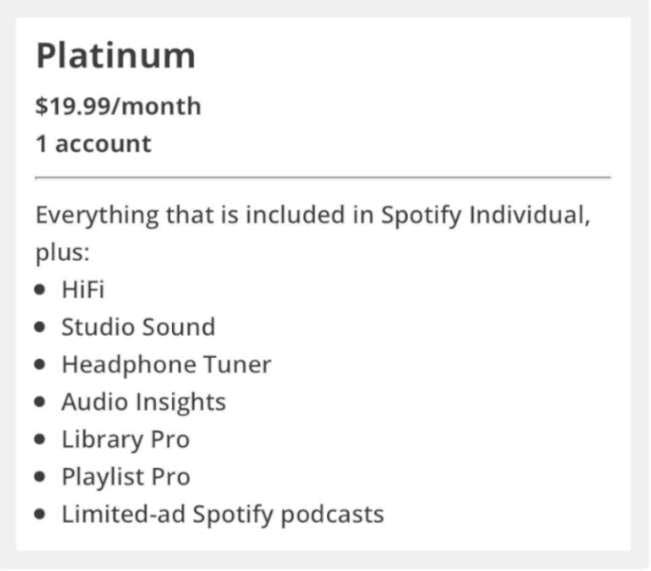
Task: Click the HiFi feature item
Action: point(83,289)
